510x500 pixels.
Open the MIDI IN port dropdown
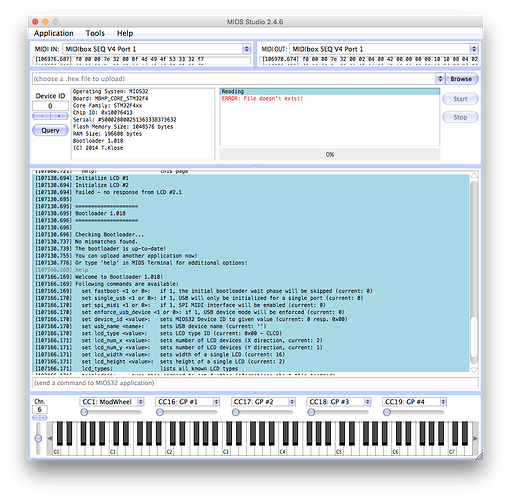point(157,49)
